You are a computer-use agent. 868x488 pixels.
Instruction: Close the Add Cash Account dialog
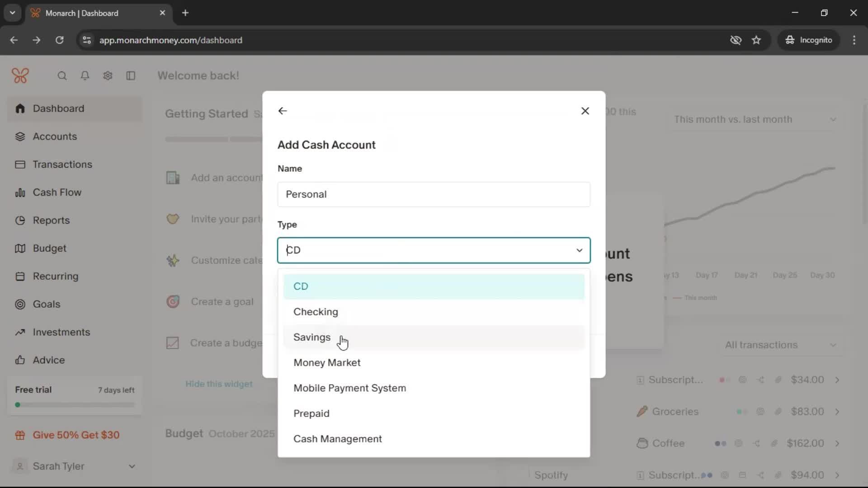click(585, 111)
